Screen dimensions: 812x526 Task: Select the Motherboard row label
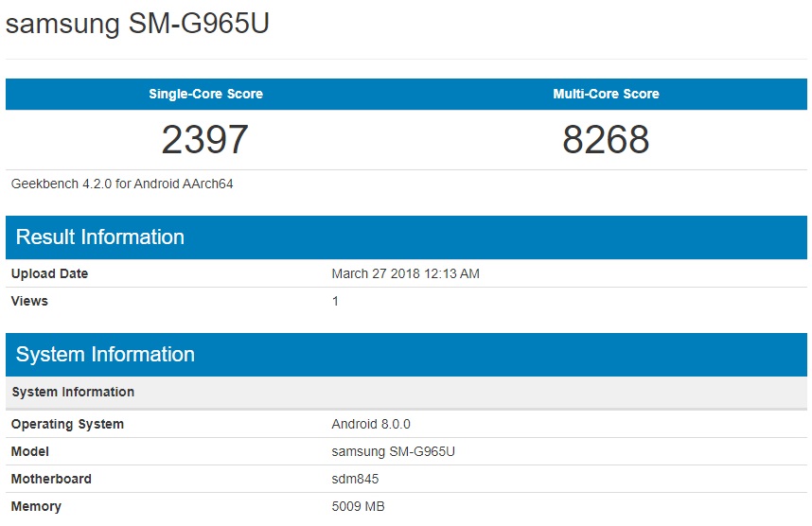(51, 479)
